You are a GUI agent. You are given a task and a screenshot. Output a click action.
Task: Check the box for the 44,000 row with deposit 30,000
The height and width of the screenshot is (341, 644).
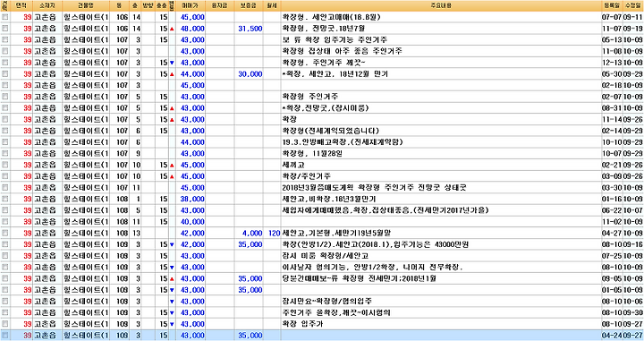click(x=5, y=74)
